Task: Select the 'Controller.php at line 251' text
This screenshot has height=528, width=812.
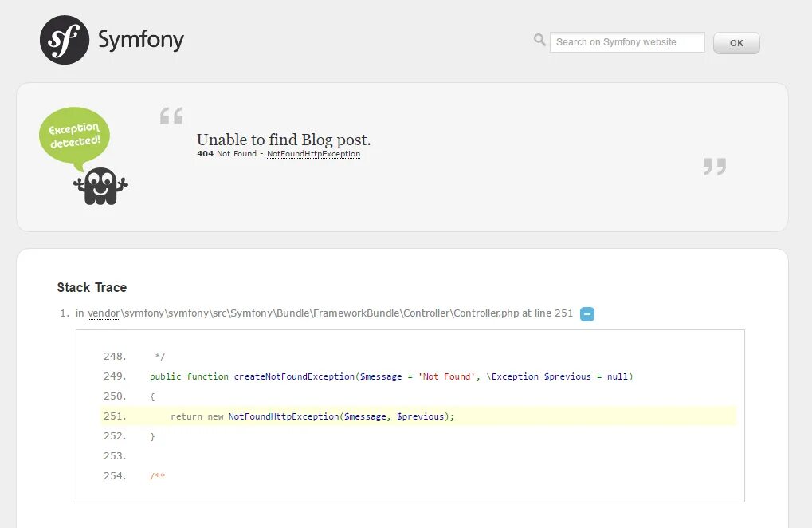Action: coord(513,313)
